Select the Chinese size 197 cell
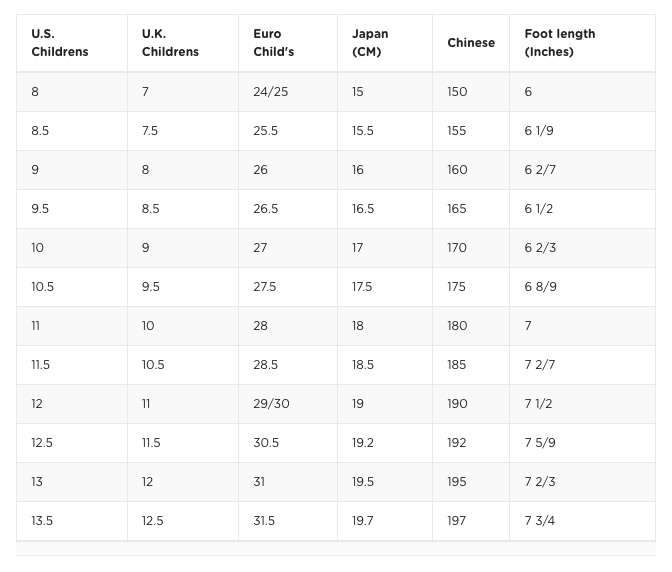The width and height of the screenshot is (672, 572). tap(457, 521)
